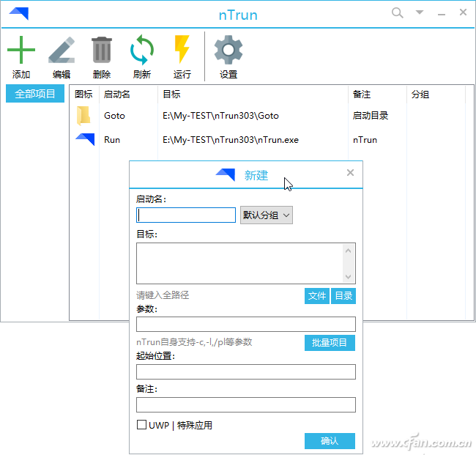Screen dimensions: 476x455
Task: Click the nTrun logo in the 新建 dialog header
Action: [x=226, y=174]
